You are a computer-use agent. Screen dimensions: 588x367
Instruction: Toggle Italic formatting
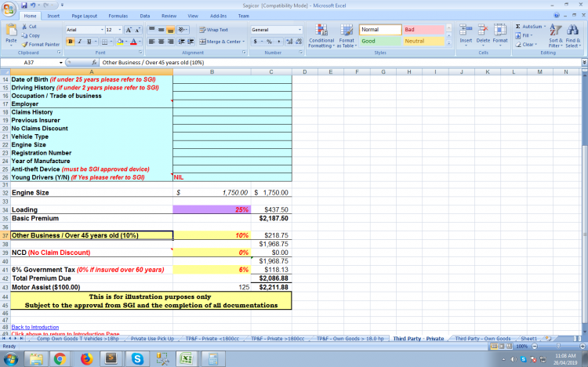tap(79, 42)
